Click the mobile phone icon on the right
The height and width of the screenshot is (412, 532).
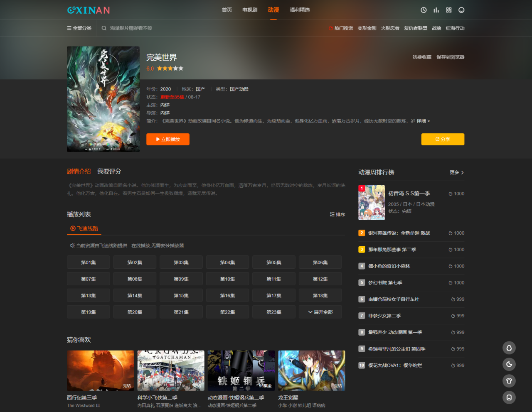(x=509, y=397)
